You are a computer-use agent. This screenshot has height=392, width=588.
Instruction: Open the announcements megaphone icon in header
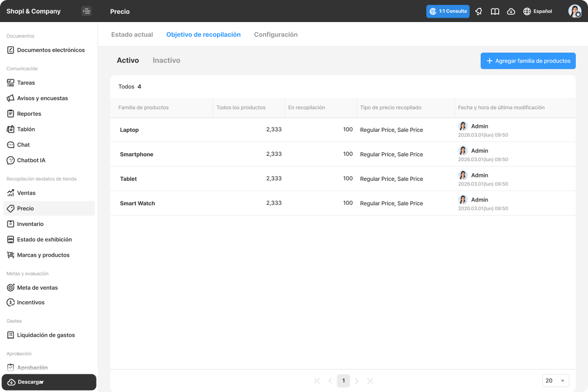pyautogui.click(x=479, y=11)
